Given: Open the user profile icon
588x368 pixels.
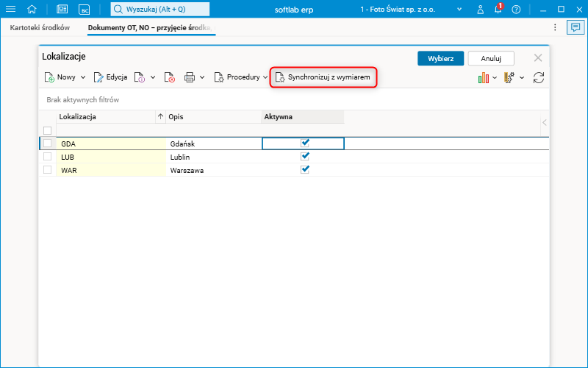Looking at the screenshot, I should 481,10.
